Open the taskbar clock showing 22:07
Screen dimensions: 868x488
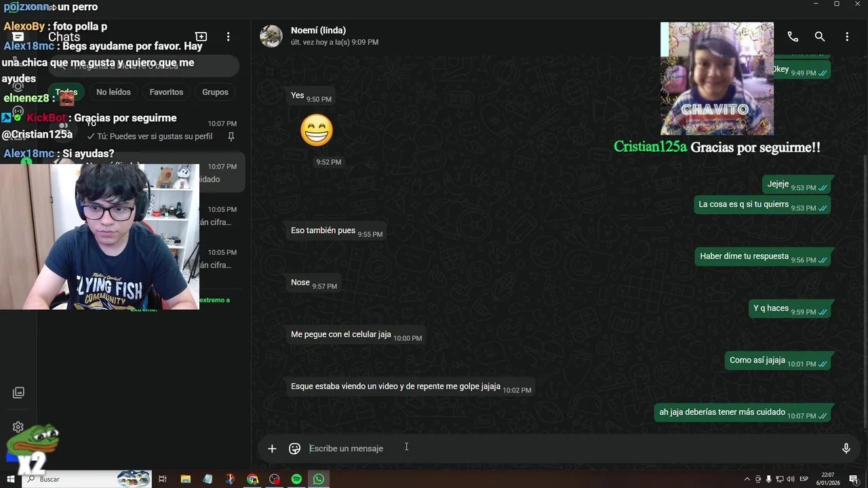(x=828, y=479)
